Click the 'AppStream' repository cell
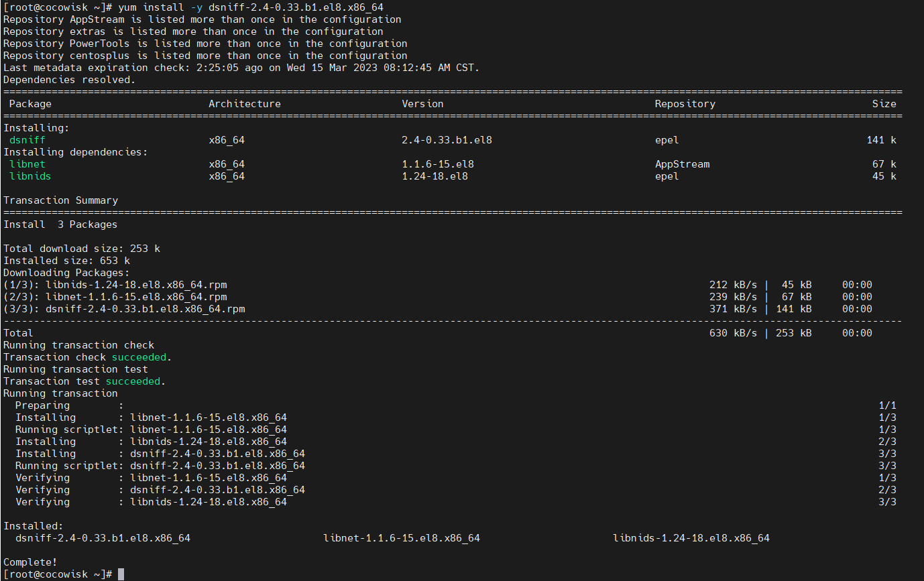This screenshot has width=924, height=581. tap(683, 164)
